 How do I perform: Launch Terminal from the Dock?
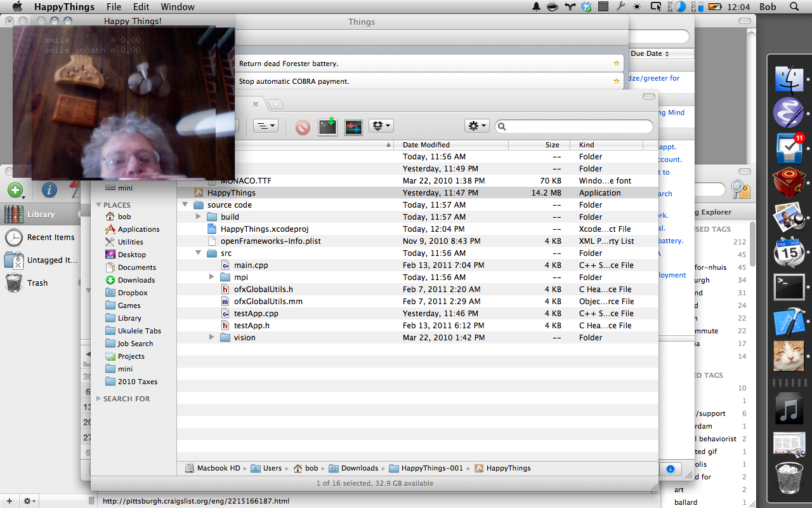click(x=789, y=287)
